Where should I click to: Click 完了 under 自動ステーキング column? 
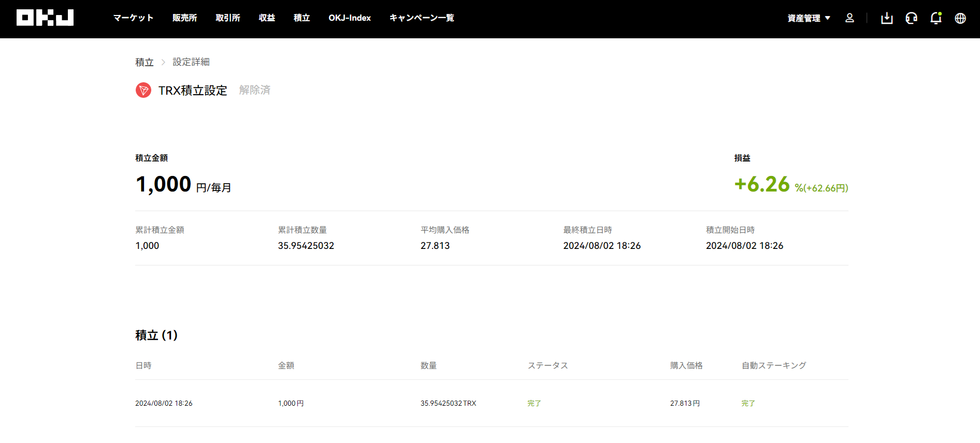748,403
